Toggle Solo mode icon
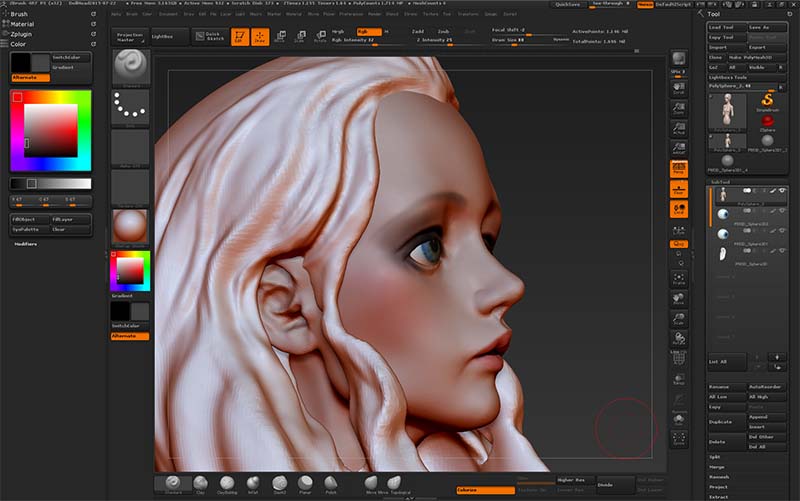 [x=679, y=419]
